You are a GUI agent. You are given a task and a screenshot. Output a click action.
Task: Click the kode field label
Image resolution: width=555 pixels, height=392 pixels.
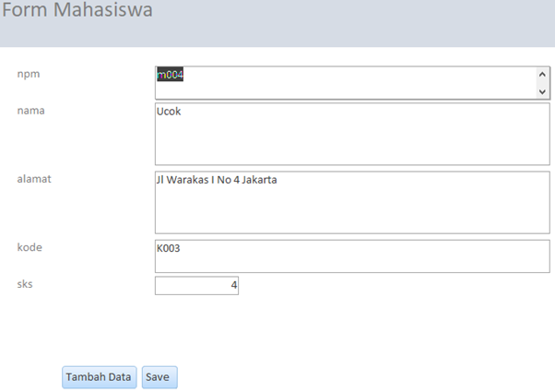(x=30, y=247)
